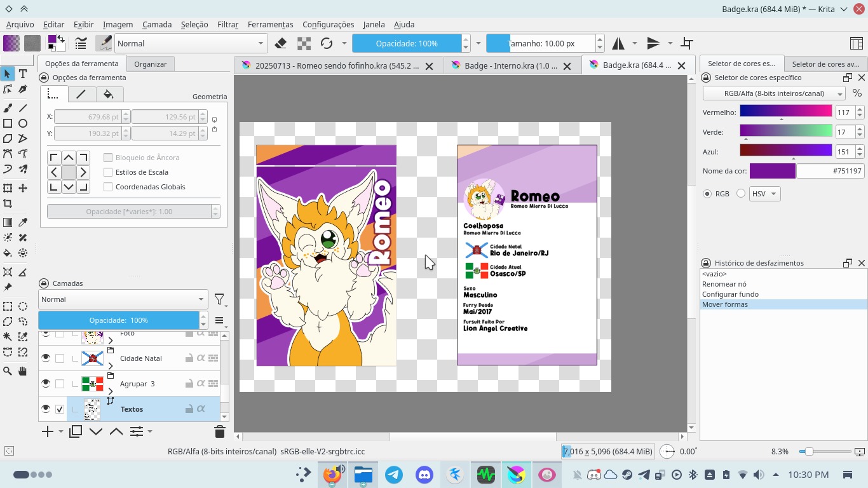Toggle eraser mode in the top toolbar
Image resolution: width=868 pixels, height=488 pixels.
tap(281, 43)
